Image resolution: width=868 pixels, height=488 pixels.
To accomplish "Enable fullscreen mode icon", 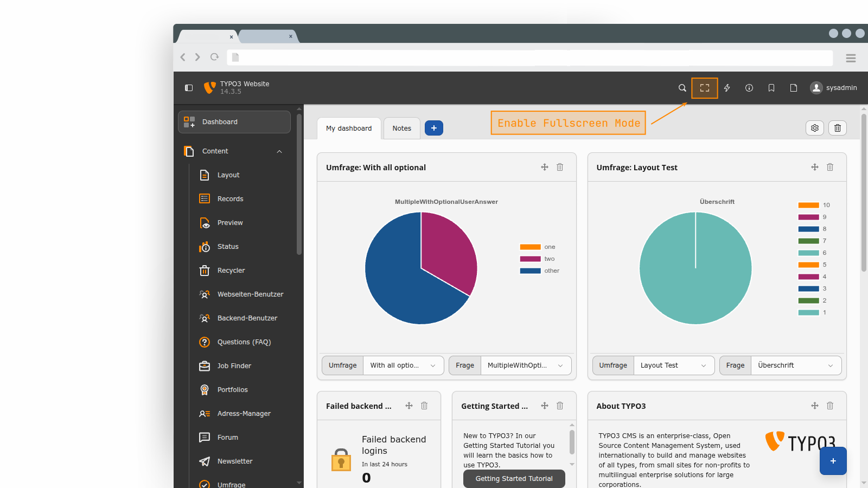I will coord(705,88).
